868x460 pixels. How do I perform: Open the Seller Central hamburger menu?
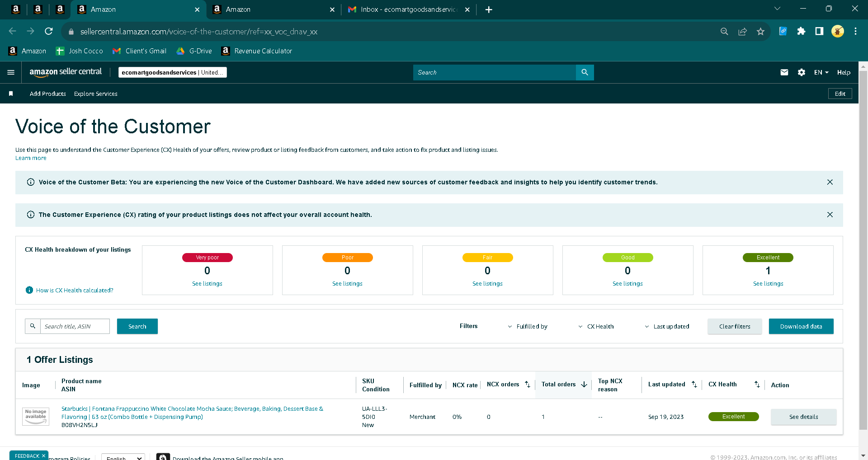[11, 72]
